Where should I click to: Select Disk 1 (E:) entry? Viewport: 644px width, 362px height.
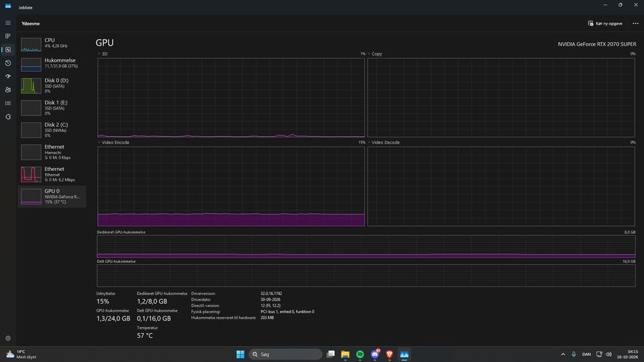click(x=52, y=108)
